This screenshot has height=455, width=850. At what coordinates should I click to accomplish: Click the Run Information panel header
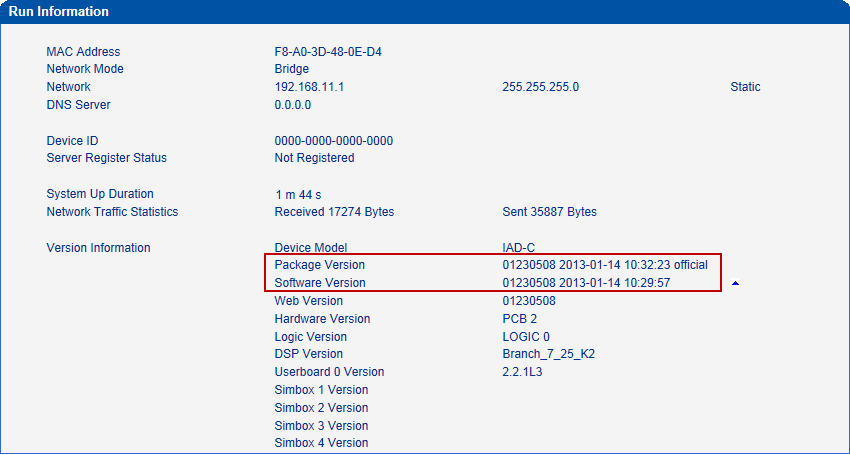[60, 12]
